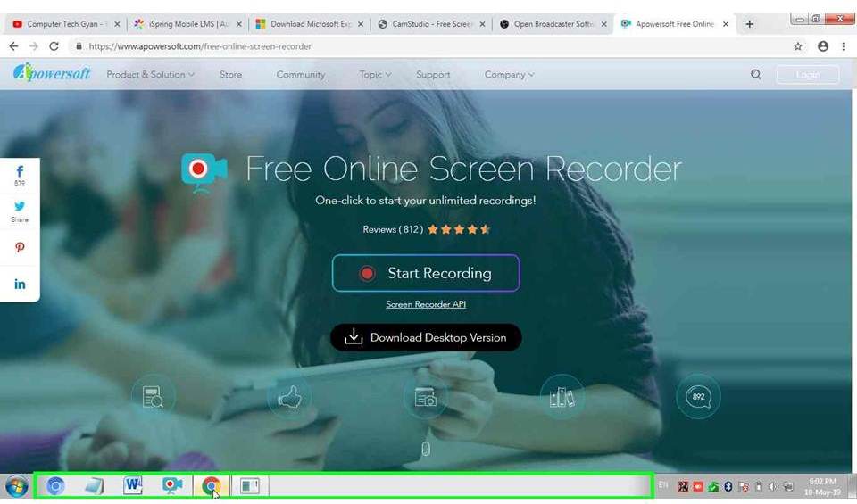Open the Support page
The height and width of the screenshot is (504, 857).
tap(433, 75)
